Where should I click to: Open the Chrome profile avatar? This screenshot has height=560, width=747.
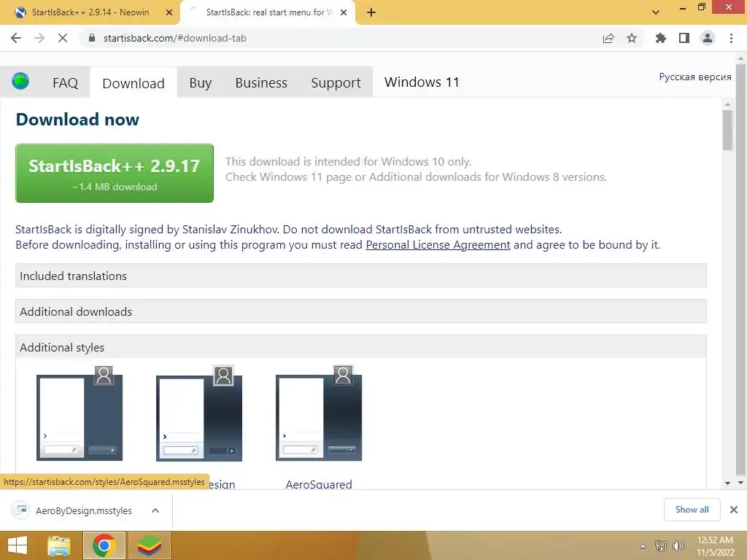[x=708, y=38]
